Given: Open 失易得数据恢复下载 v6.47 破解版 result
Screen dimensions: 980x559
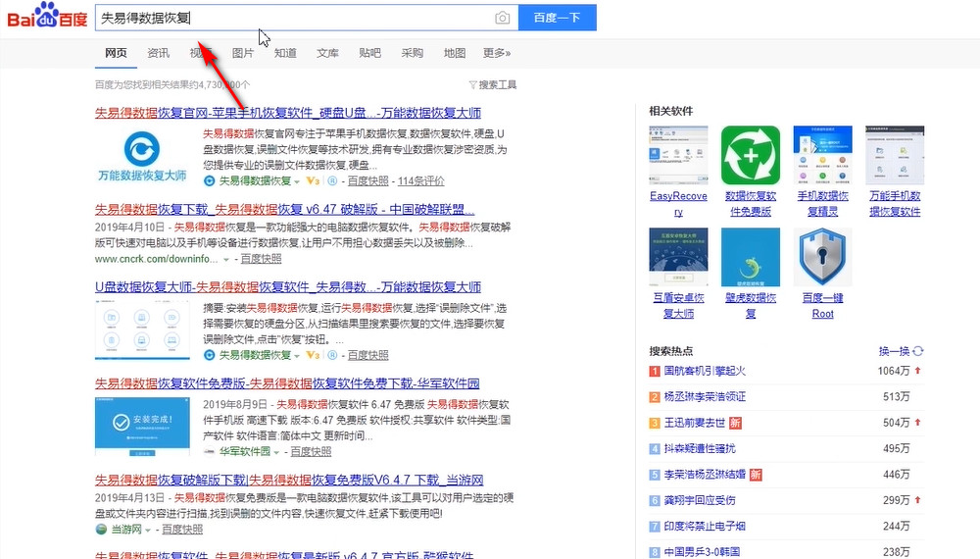Looking at the screenshot, I should tap(284, 209).
